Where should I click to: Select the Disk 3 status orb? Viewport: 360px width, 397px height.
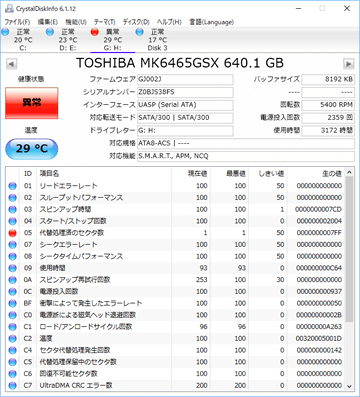(x=140, y=32)
